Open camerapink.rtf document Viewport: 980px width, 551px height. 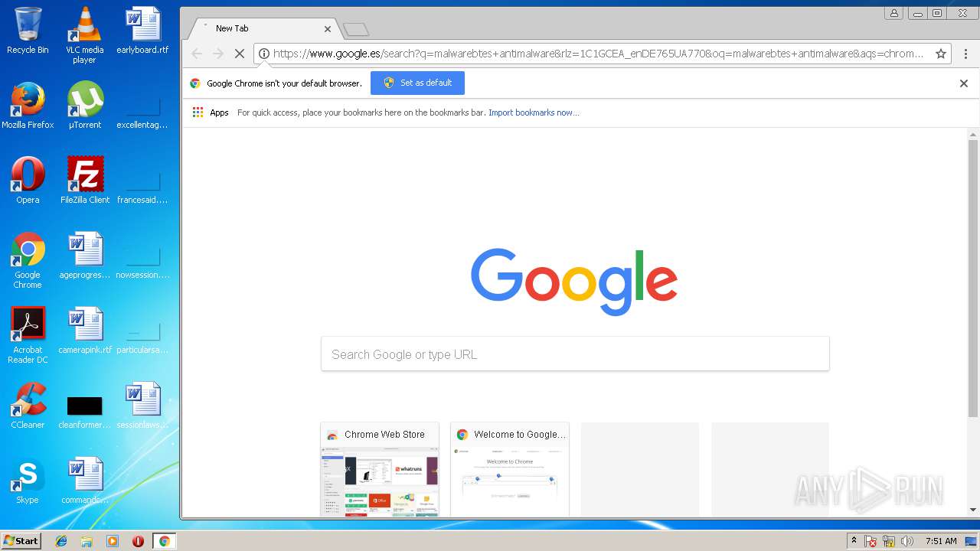pos(84,331)
